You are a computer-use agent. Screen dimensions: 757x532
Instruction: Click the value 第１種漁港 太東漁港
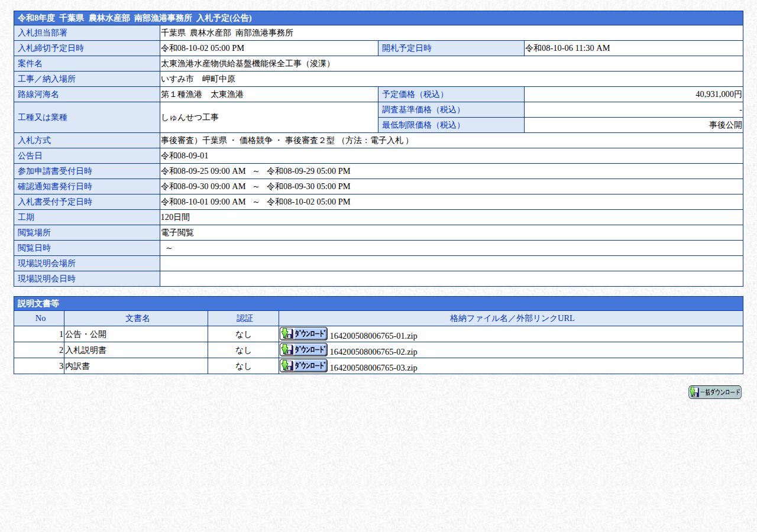click(x=202, y=94)
